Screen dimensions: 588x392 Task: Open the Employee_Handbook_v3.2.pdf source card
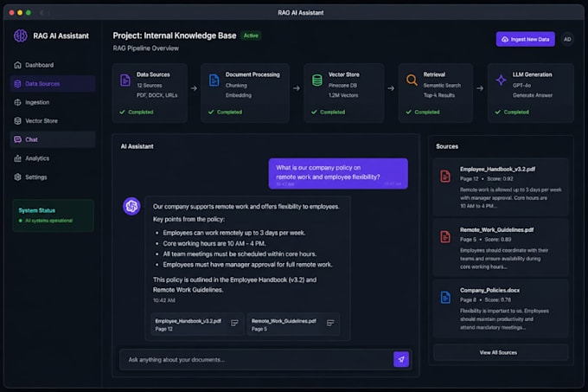pyautogui.click(x=501, y=187)
